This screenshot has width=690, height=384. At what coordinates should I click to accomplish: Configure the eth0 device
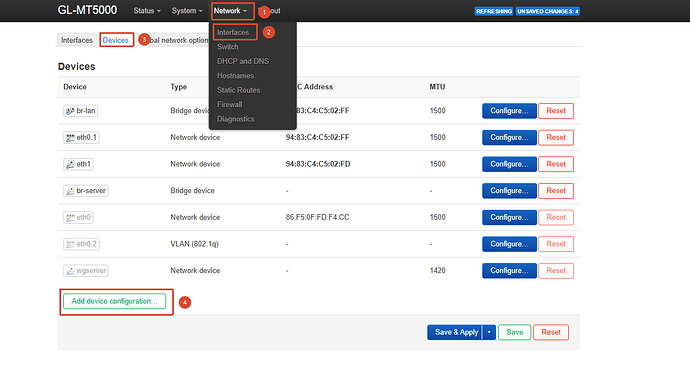point(509,217)
